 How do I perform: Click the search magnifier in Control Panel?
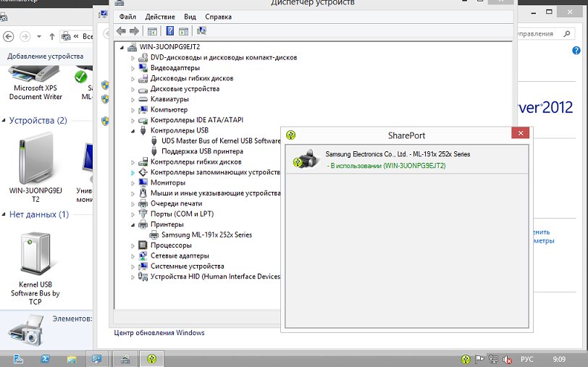(567, 34)
